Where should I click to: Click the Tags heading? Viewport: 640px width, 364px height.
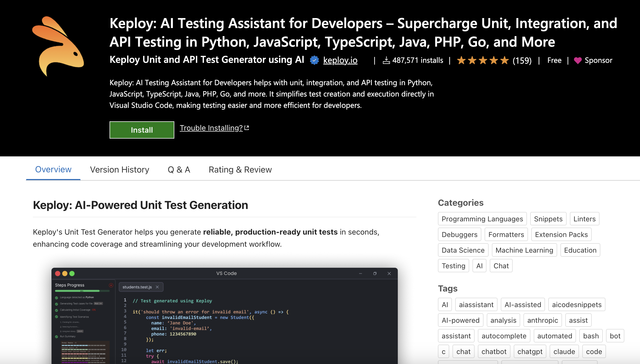(x=448, y=289)
